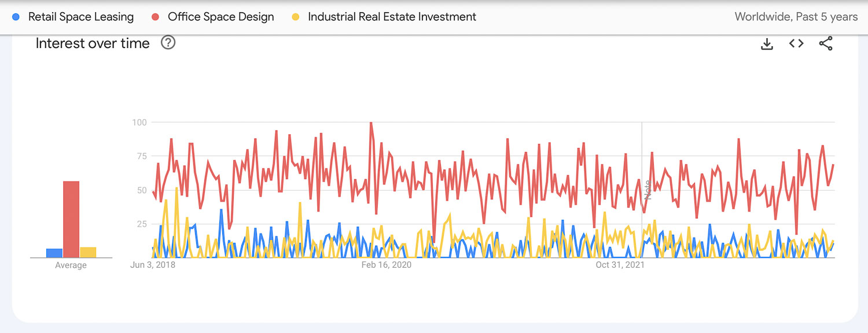Click the Interest over time heading
Viewport: 868px width, 333px height.
pos(93,43)
